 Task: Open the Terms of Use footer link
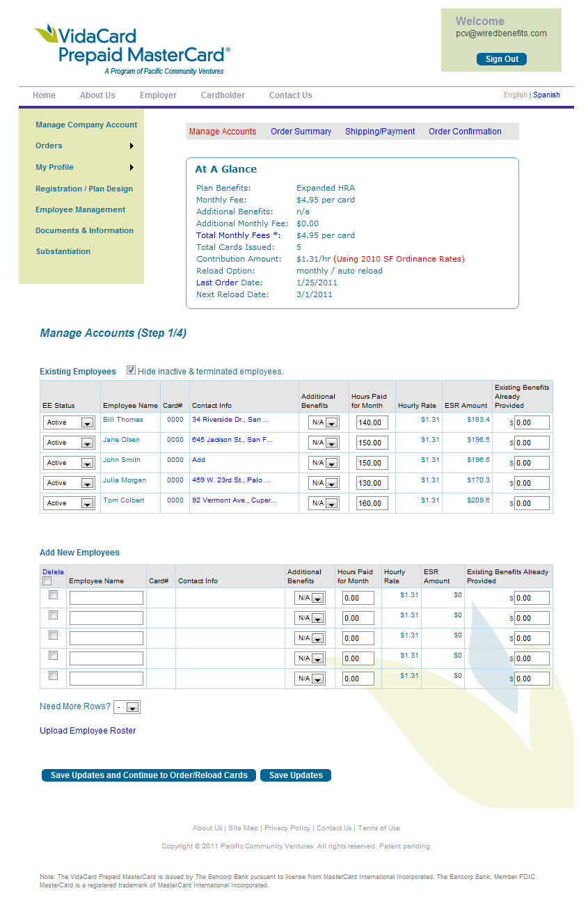point(379,828)
